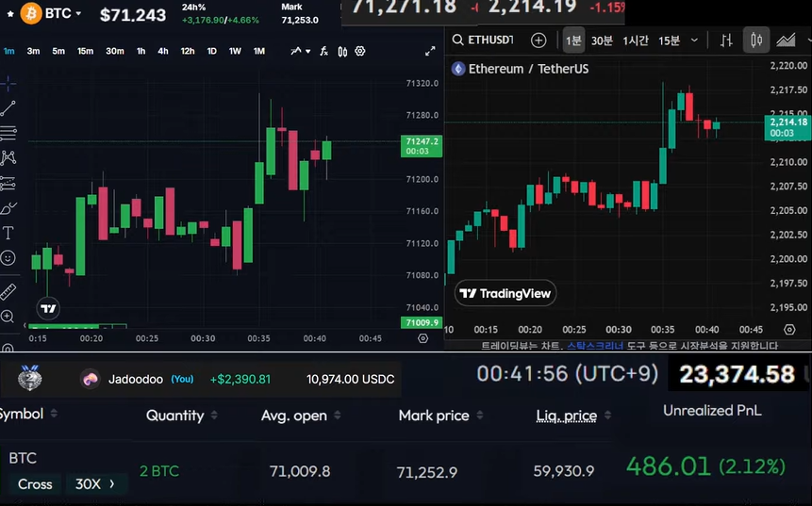Open the 30X leverage selector
812x506 pixels.
click(95, 484)
